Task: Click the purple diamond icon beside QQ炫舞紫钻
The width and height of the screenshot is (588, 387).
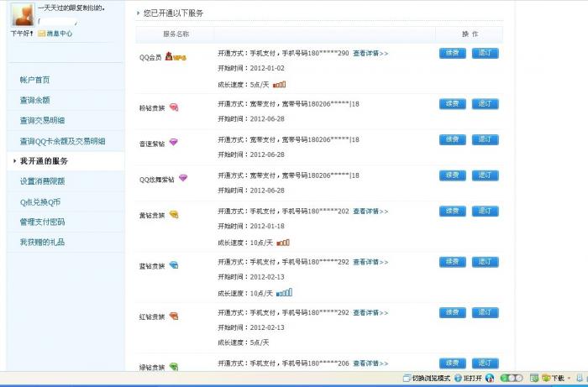Action: [x=183, y=178]
